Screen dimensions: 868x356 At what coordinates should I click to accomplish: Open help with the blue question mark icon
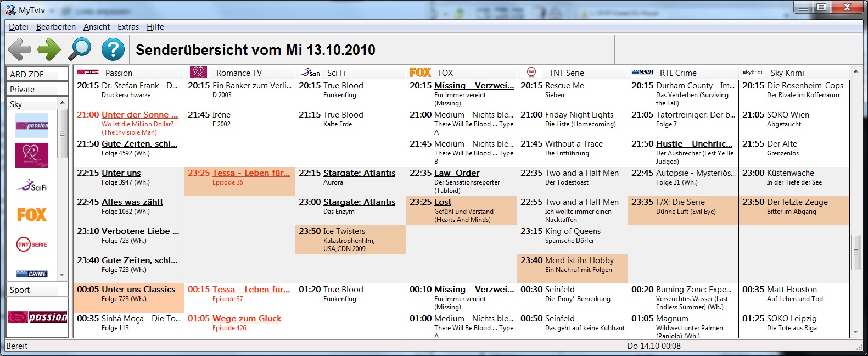(113, 50)
